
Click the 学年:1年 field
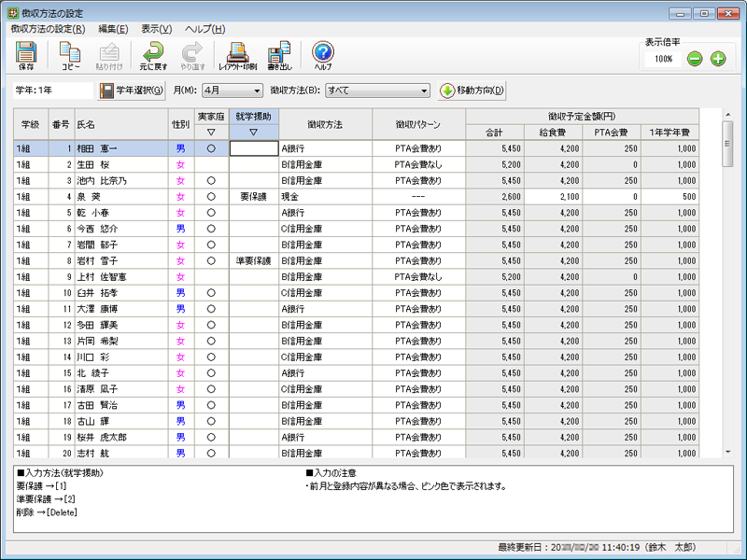pyautogui.click(x=53, y=91)
